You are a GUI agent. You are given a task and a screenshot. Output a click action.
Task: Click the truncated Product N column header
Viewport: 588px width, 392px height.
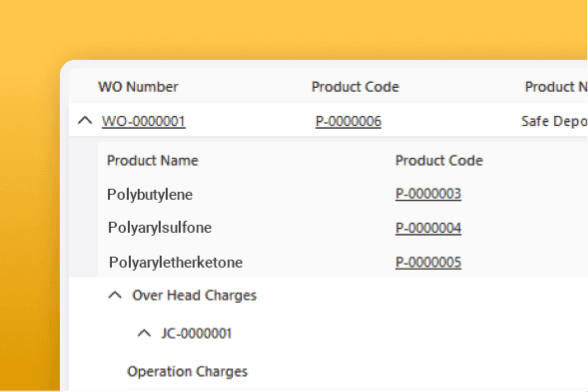556,87
